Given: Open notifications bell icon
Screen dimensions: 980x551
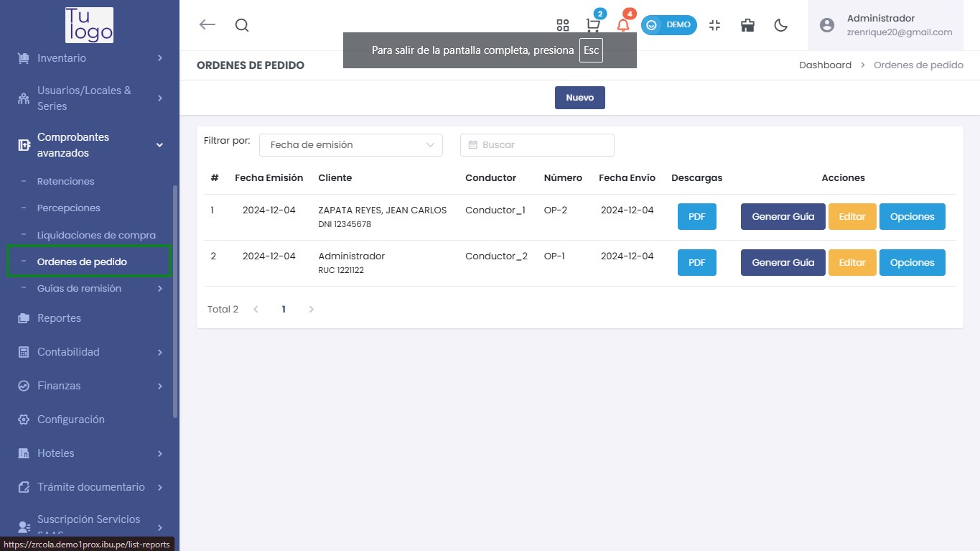Looking at the screenshot, I should (x=623, y=25).
